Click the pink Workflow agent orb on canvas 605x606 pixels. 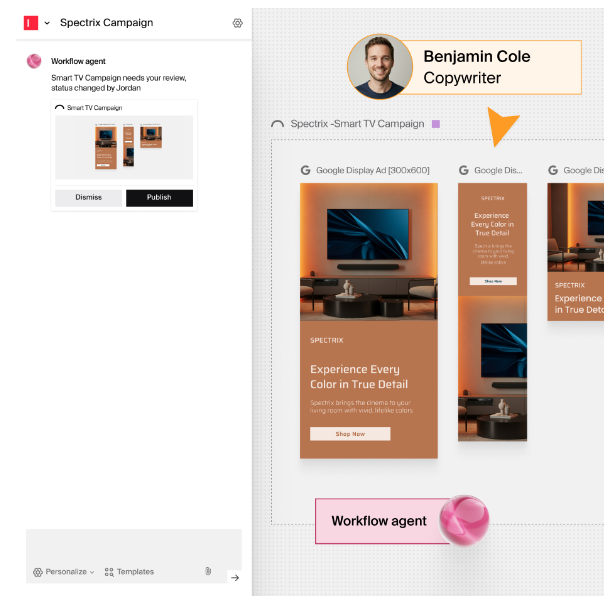[464, 521]
